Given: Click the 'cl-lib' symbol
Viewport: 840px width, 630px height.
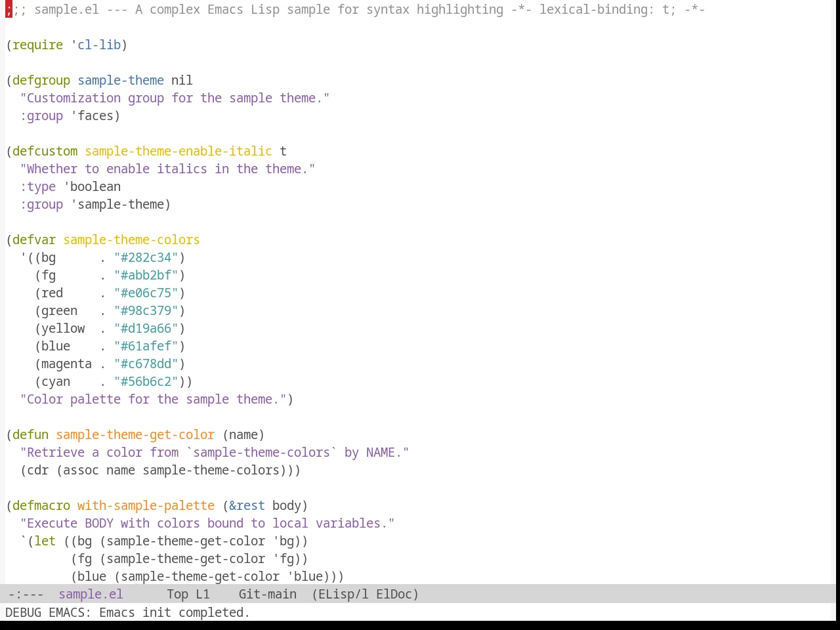Looking at the screenshot, I should [99, 45].
